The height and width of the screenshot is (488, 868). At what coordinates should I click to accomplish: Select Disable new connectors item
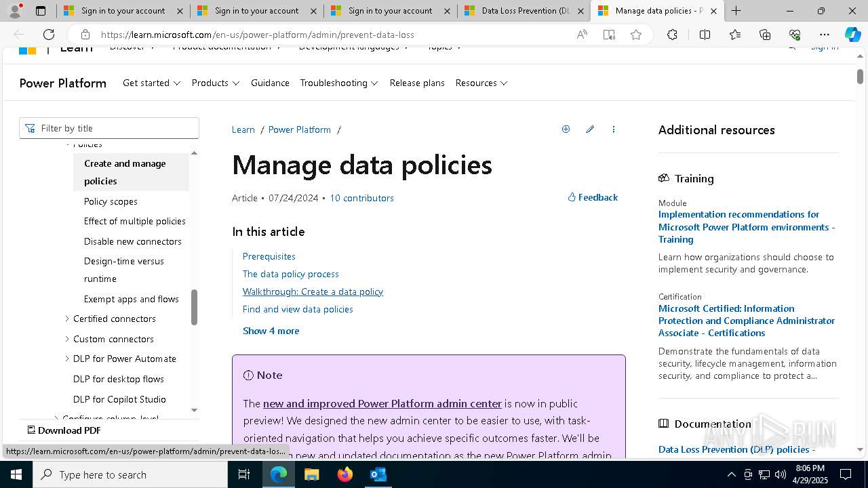(x=133, y=241)
